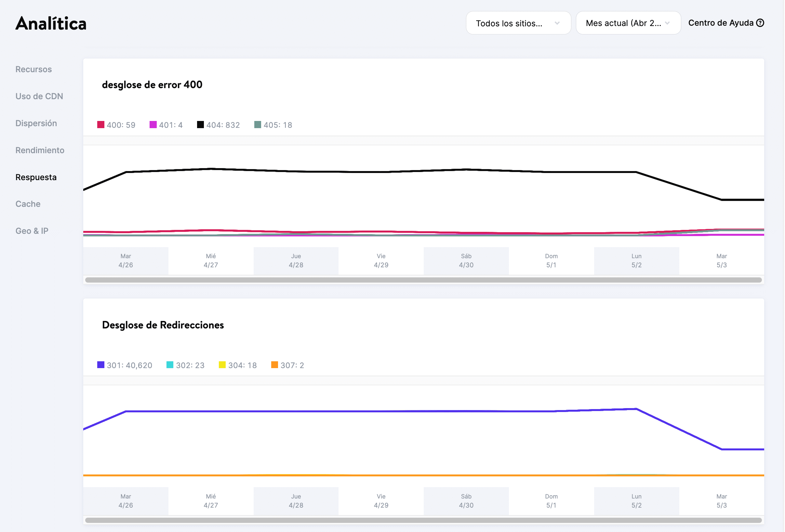This screenshot has height=532, width=785.
Task: Open the Rendimiento analytics section
Action: (x=40, y=150)
